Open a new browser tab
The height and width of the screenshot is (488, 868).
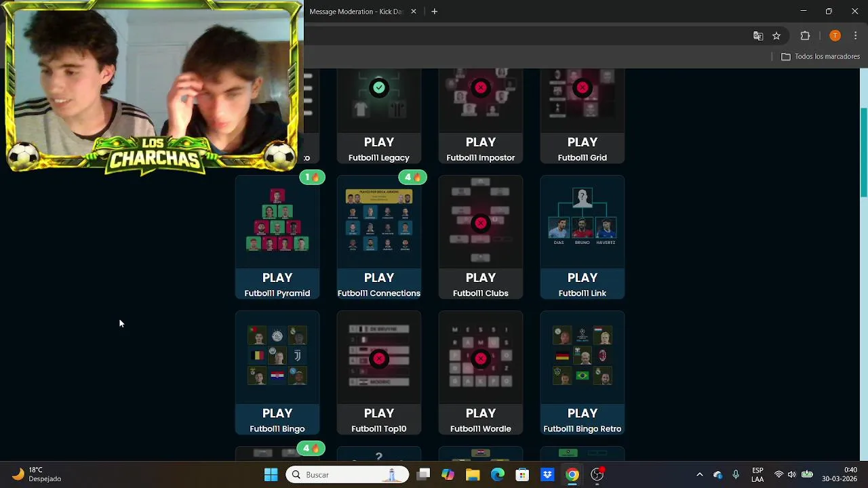coord(435,12)
